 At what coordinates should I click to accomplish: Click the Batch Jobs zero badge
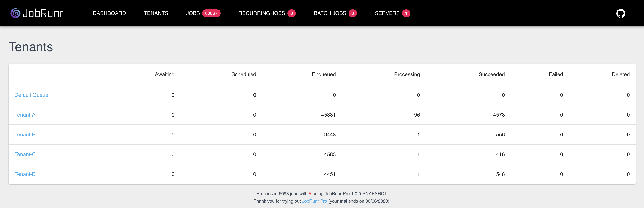(x=352, y=13)
